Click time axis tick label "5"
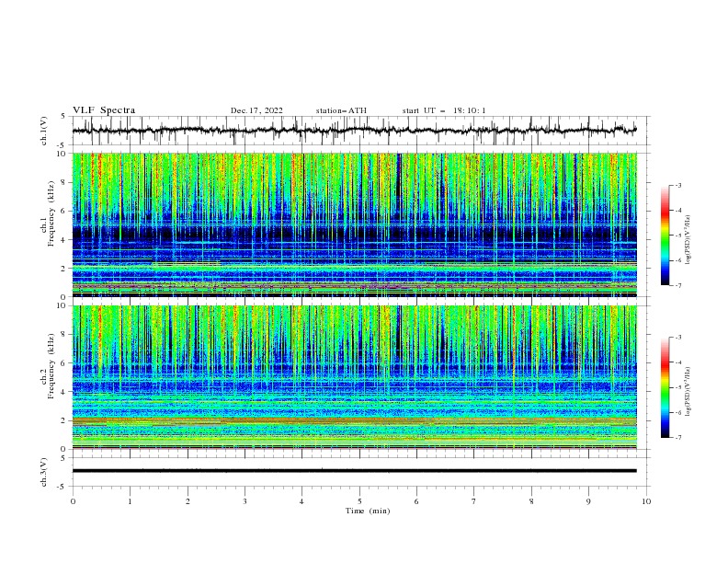This screenshot has width=728, height=563. pyautogui.click(x=359, y=501)
